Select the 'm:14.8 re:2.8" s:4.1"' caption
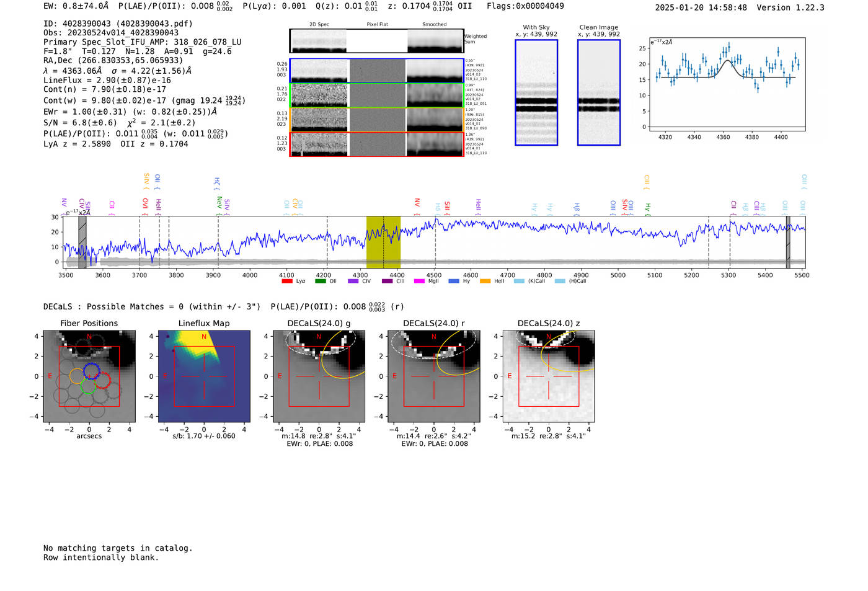Screen dimensions: 868x591 (x=319, y=436)
